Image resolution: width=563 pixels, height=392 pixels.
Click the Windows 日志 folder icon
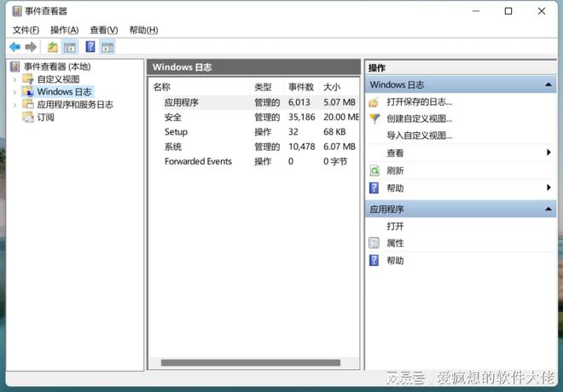(x=27, y=91)
